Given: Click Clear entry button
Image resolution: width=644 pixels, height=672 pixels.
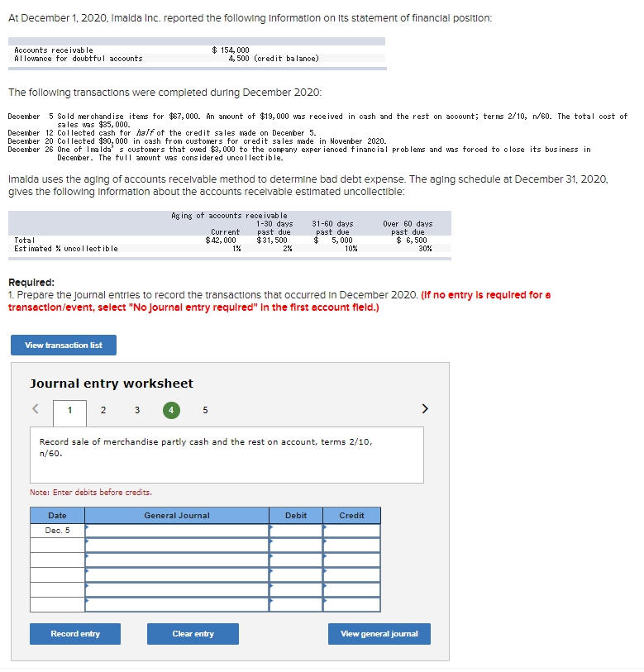Looking at the screenshot, I should tap(193, 634).
